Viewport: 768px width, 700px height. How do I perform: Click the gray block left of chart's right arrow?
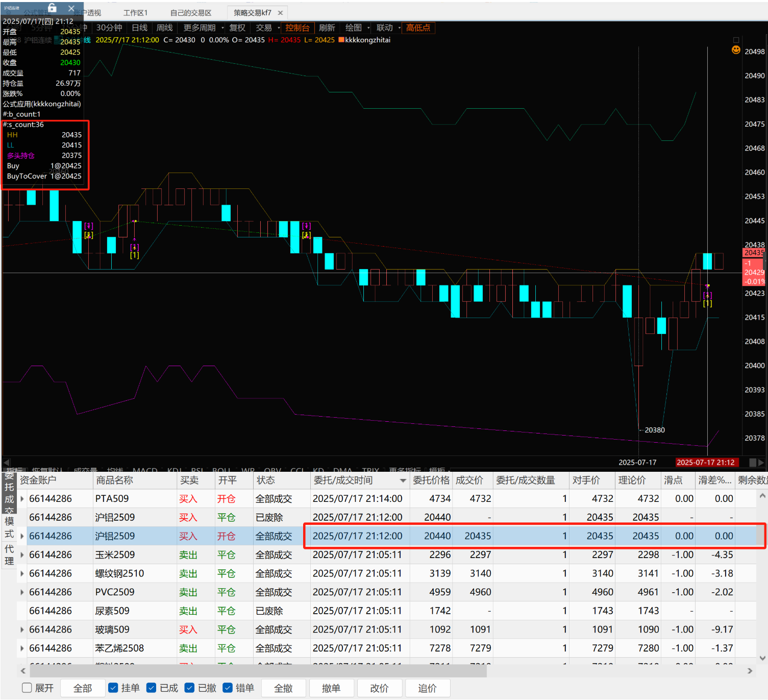coord(752,462)
